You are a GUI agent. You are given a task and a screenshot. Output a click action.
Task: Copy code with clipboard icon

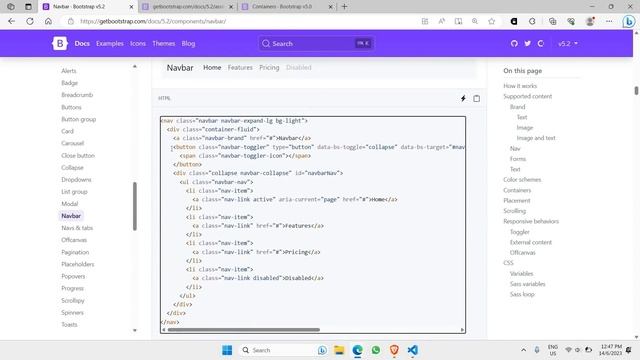point(476,98)
